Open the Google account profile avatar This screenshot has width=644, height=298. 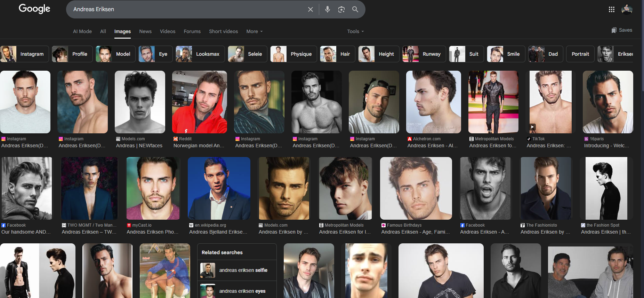pyautogui.click(x=627, y=9)
